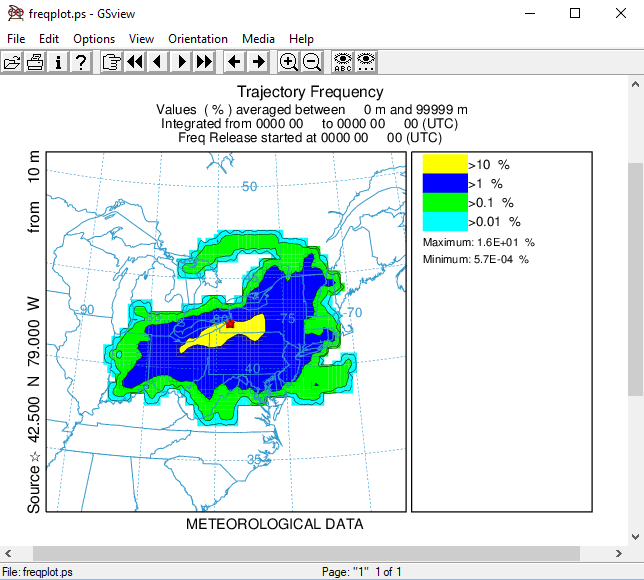Click 'Minimum: 5.7E-04 %' legend text
This screenshot has width=644, height=580.
pyautogui.click(x=476, y=260)
